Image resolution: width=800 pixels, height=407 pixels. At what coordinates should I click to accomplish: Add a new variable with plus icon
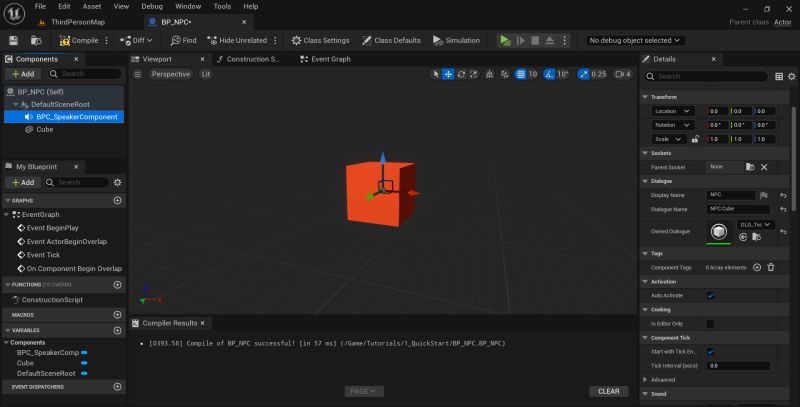[117, 330]
